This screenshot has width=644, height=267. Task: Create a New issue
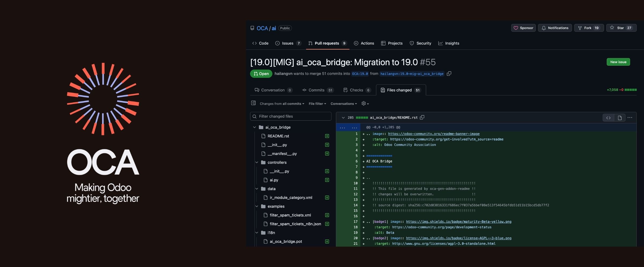coord(618,62)
